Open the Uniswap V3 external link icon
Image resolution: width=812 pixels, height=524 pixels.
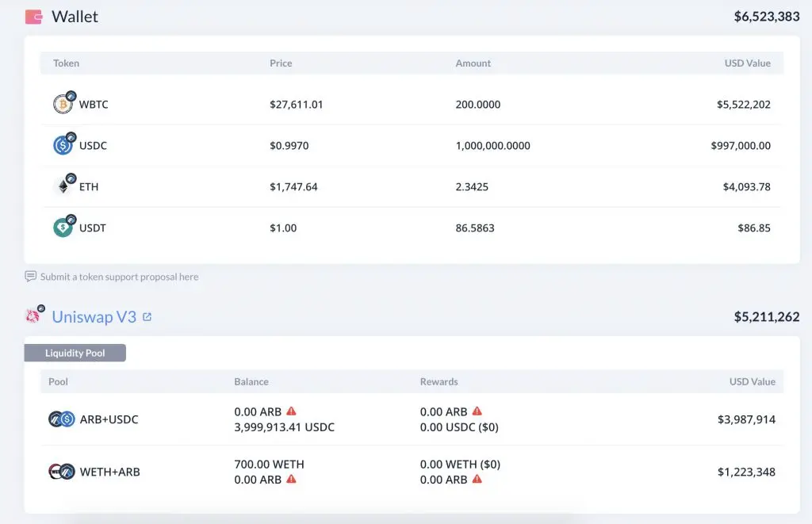(147, 317)
